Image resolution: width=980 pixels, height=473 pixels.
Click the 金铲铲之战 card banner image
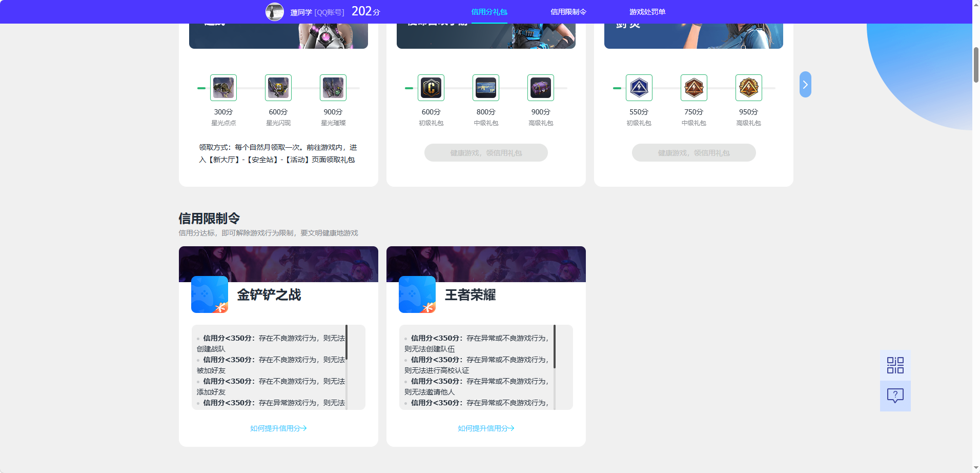pos(278,264)
